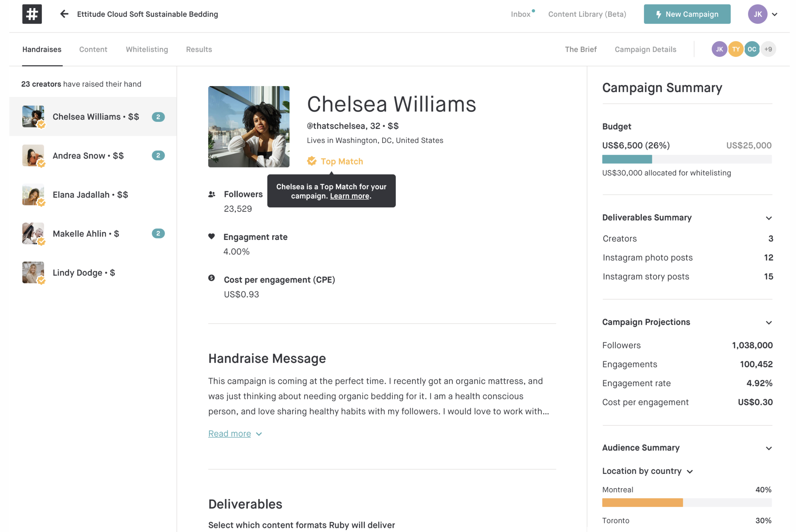The width and height of the screenshot is (796, 532).
Task: Switch to the Whitelisting tab
Action: pyautogui.click(x=147, y=49)
